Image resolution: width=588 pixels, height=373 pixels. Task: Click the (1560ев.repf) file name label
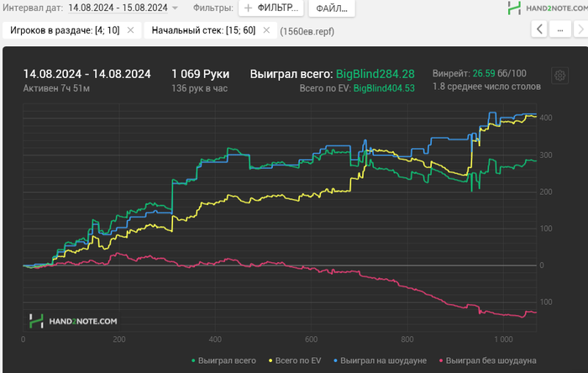pyautogui.click(x=307, y=31)
